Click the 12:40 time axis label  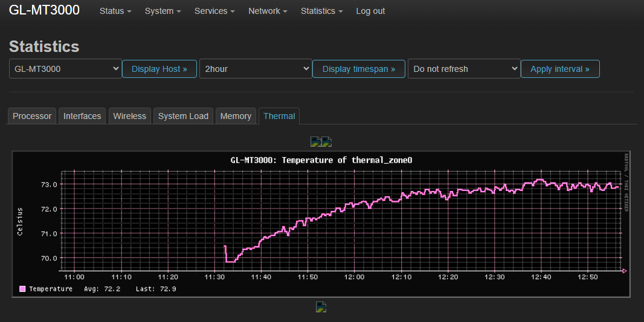click(541, 277)
